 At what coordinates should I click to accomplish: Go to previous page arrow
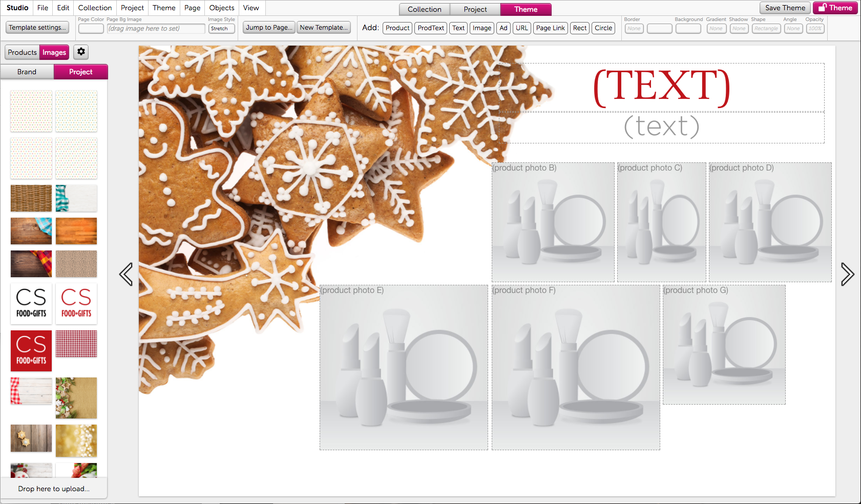126,274
